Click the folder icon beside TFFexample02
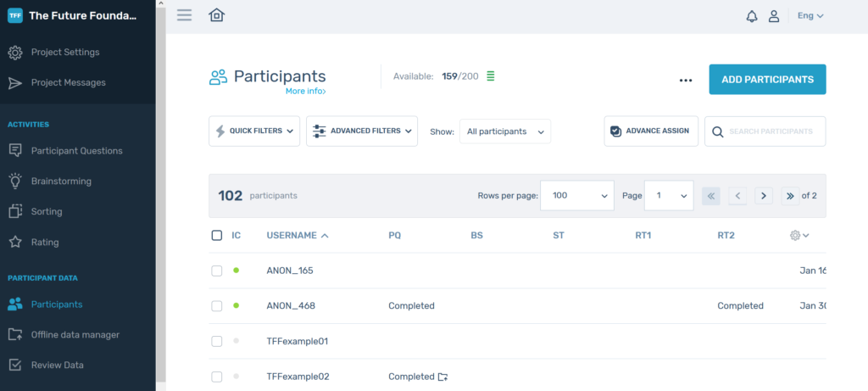 pos(442,377)
